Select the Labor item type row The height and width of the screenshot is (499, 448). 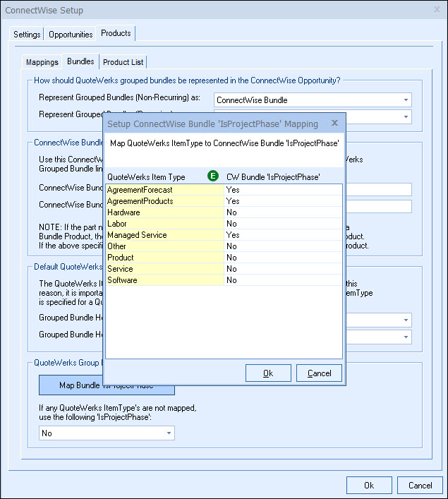(165, 224)
